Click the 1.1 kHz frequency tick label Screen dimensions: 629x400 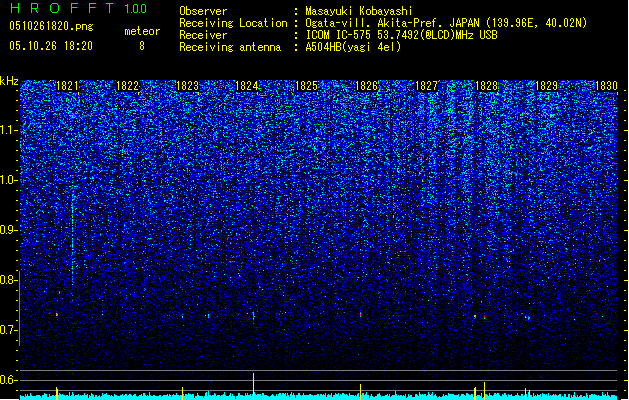click(9, 130)
